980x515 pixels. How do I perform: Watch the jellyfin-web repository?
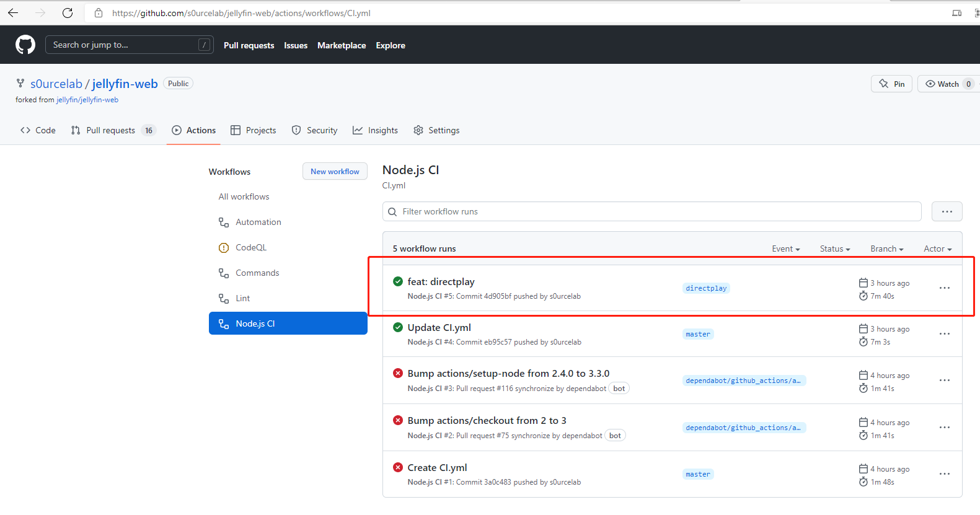(x=942, y=84)
